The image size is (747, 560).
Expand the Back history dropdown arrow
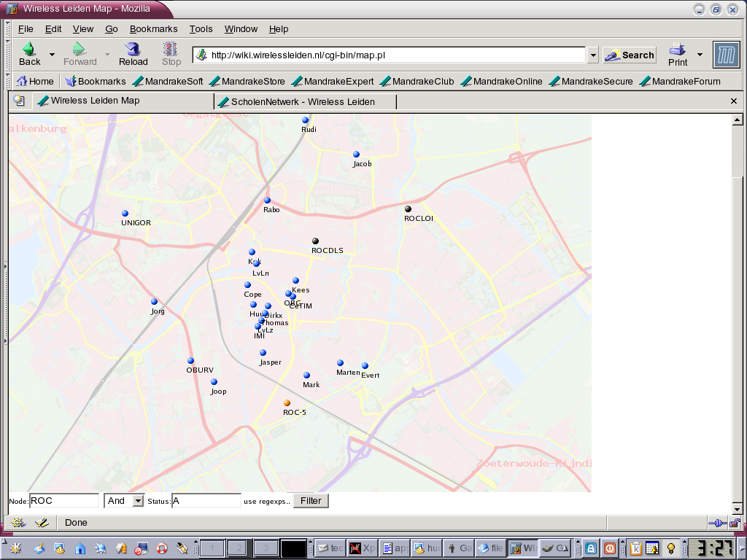52,55
